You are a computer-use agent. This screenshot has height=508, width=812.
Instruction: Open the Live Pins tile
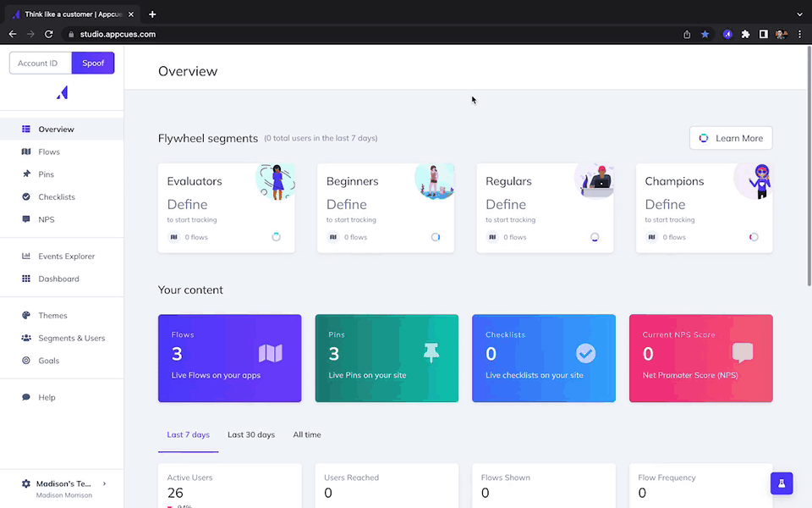pos(387,358)
